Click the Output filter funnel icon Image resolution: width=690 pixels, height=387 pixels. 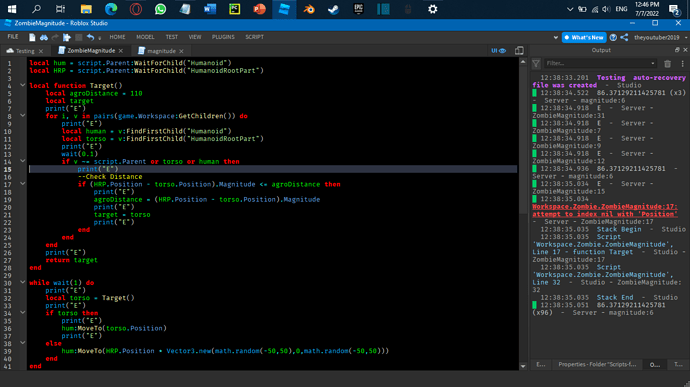pos(536,64)
